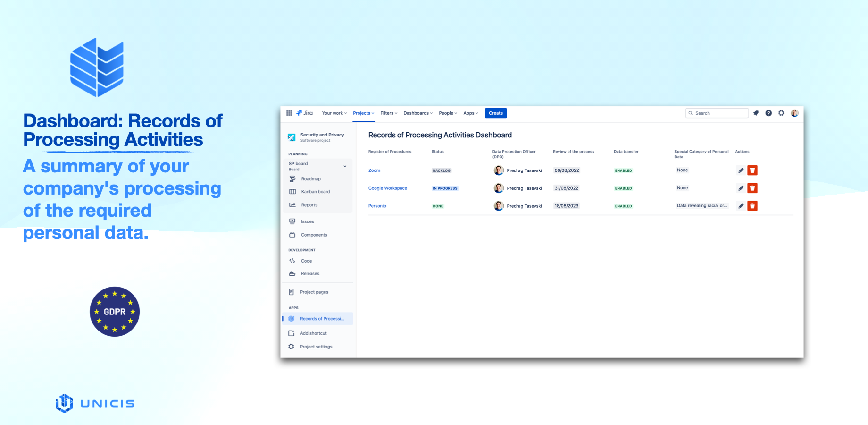Click the Records of Processing app icon in the sidebar
The image size is (868, 425).
(292, 319)
